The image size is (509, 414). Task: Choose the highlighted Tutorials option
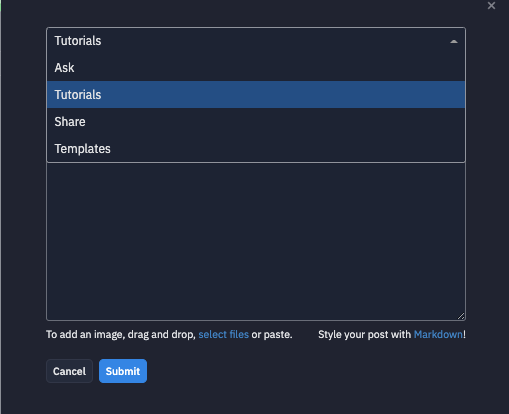(256, 95)
